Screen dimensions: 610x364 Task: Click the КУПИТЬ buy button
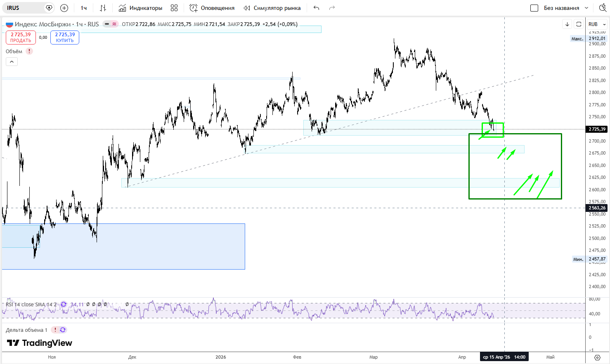point(65,38)
